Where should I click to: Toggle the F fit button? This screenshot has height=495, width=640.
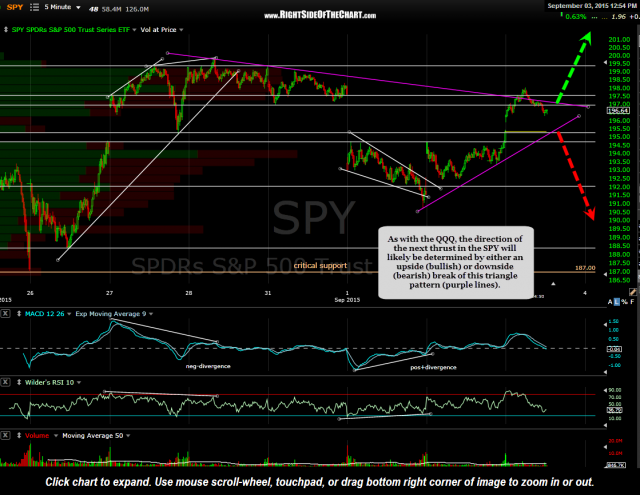click(x=632, y=302)
